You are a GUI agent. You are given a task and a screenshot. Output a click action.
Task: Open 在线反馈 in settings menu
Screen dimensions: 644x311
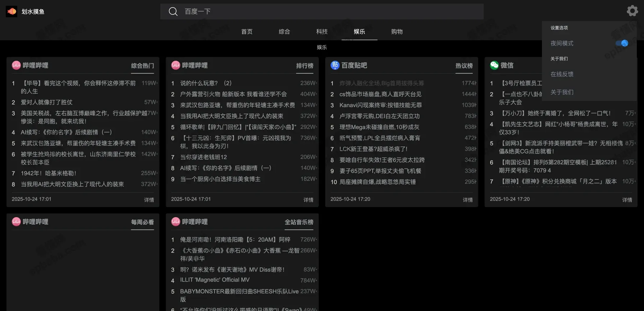pos(562,74)
